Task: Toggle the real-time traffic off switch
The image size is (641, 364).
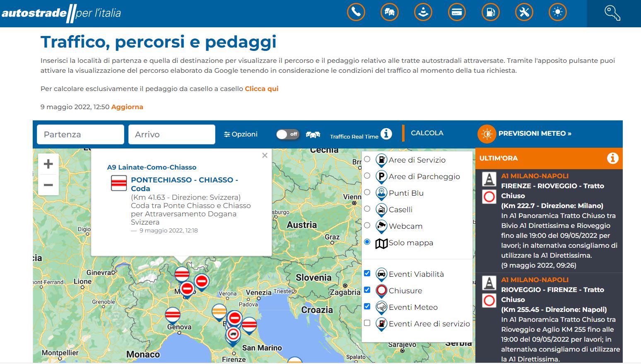Action: [288, 134]
